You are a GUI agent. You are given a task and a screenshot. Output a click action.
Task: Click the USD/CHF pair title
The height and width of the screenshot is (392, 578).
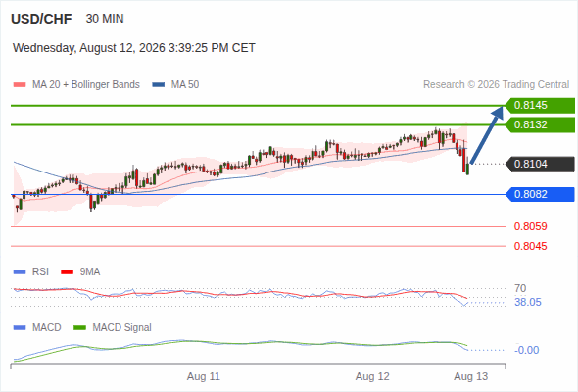(x=41, y=19)
